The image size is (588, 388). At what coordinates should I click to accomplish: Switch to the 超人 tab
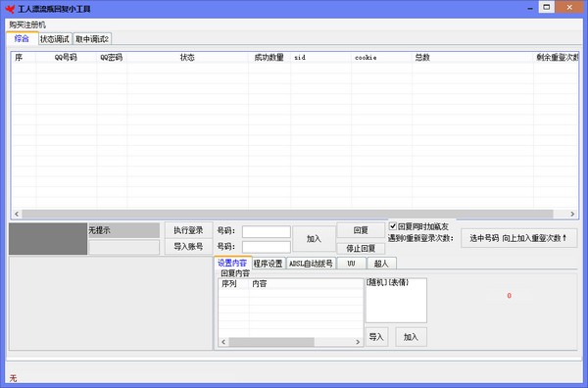(x=381, y=264)
